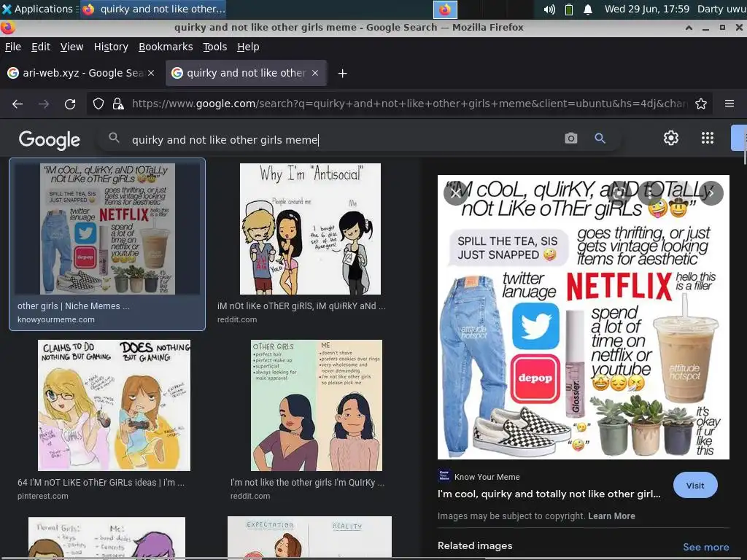Open three-dot options on image preview
The width and height of the screenshot is (747, 560).
[650, 192]
